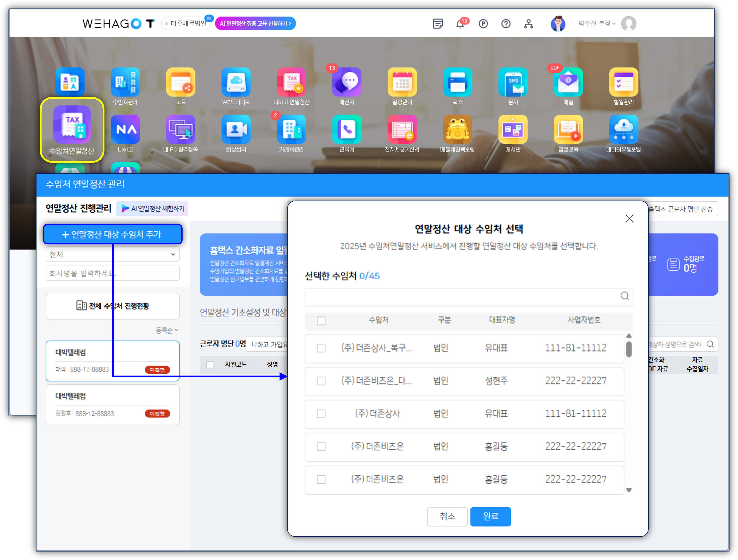Click 전체 수임처 진행현황 button

112,306
